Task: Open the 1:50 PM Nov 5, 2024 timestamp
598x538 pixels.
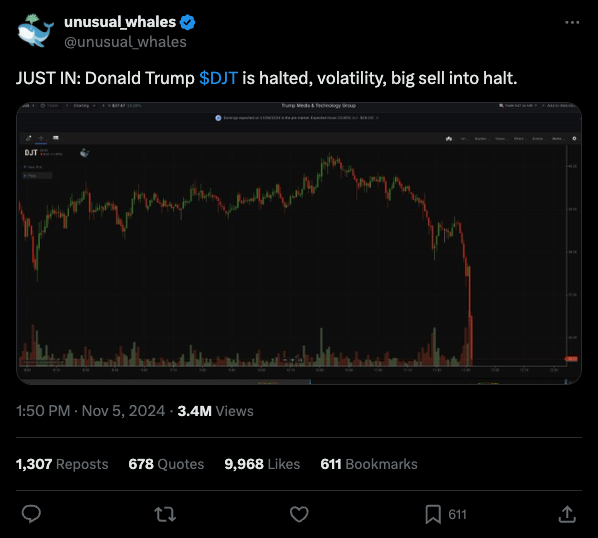Action: tap(91, 411)
